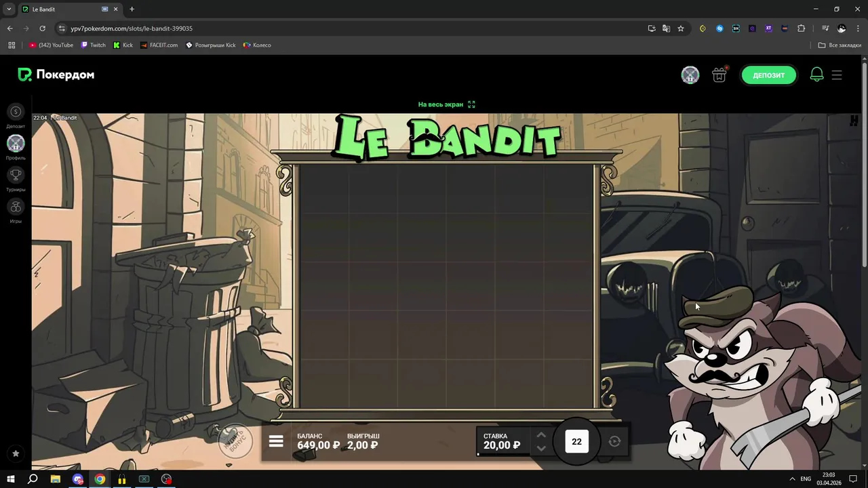This screenshot has width=868, height=488.
Task: Open the YouTube bookmark
Action: click(51, 45)
